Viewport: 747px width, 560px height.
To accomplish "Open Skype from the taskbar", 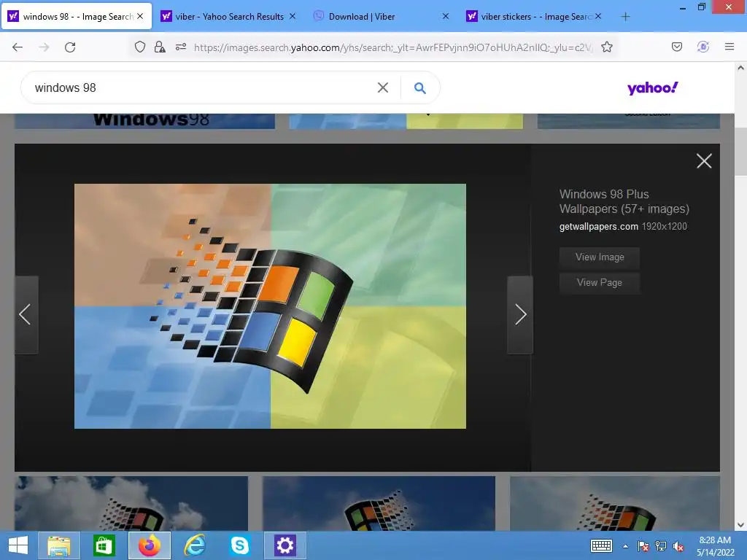I will (239, 545).
